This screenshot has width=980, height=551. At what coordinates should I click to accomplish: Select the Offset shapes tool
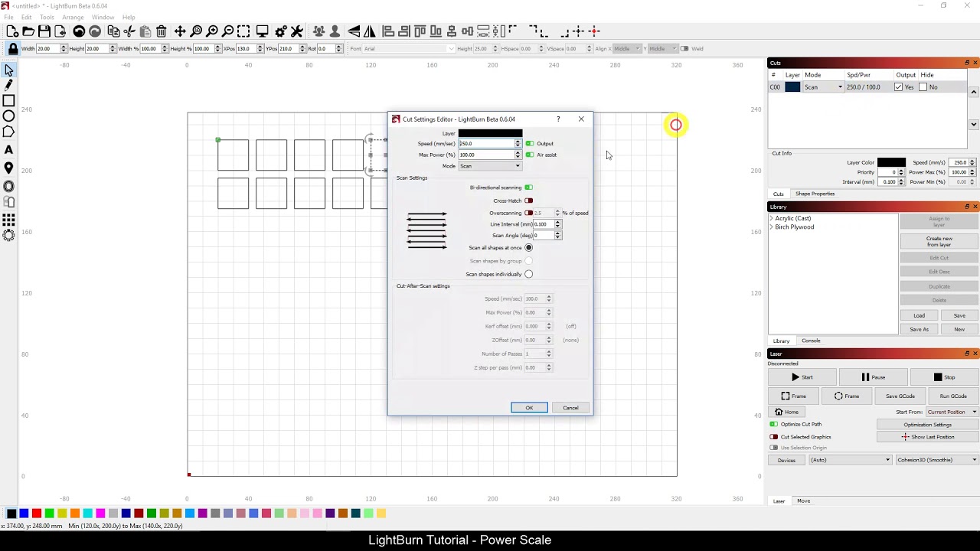click(x=9, y=186)
